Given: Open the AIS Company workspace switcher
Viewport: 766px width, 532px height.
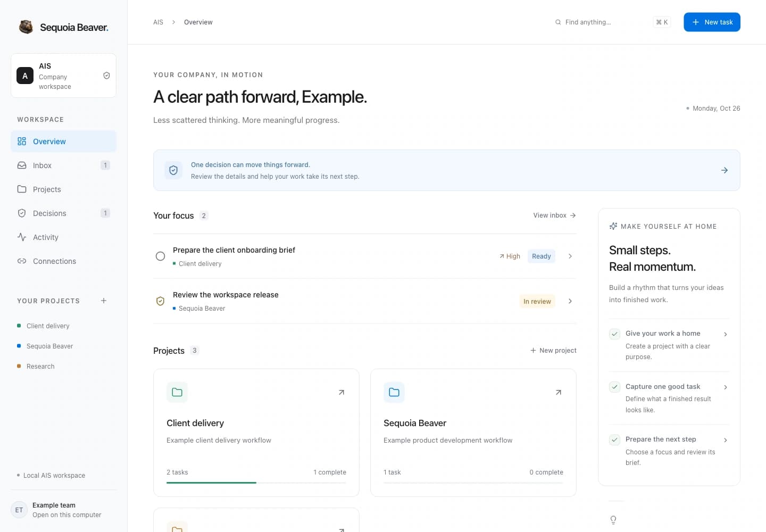Looking at the screenshot, I should tap(63, 76).
